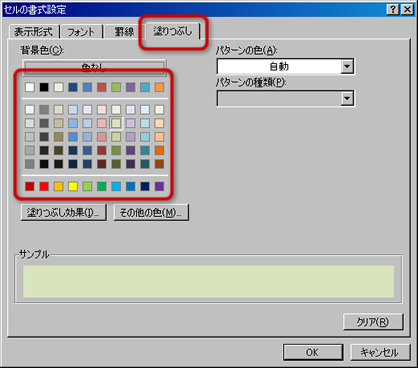Select amber orange in the standard colors row
Screen dimensions: 418x368
(x=58, y=186)
